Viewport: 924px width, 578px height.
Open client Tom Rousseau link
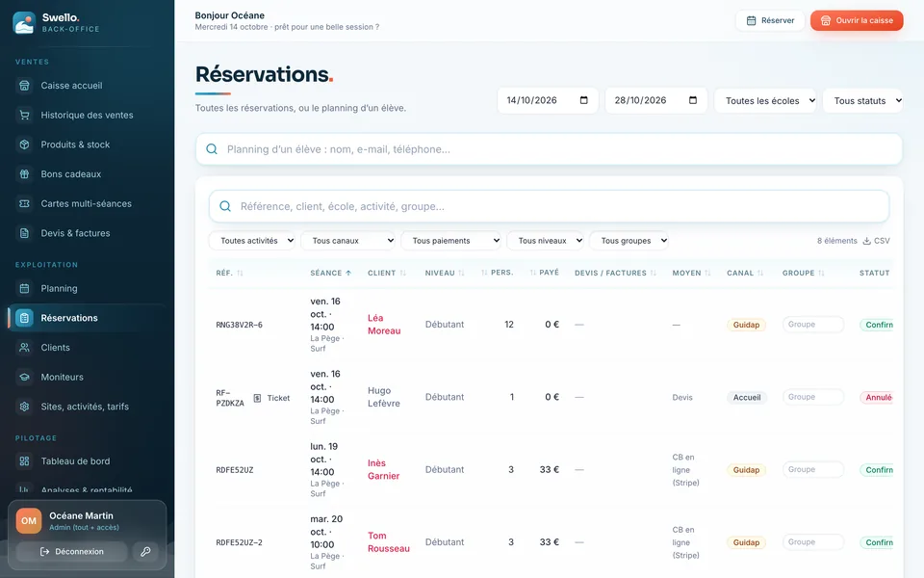[389, 542]
